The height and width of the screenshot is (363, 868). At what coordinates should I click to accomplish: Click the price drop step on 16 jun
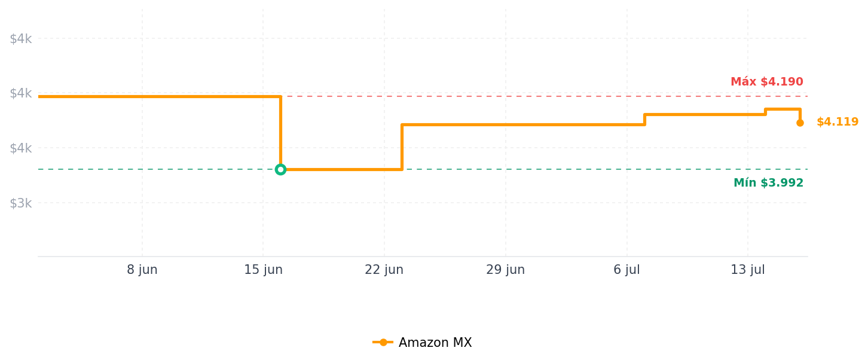(280, 133)
